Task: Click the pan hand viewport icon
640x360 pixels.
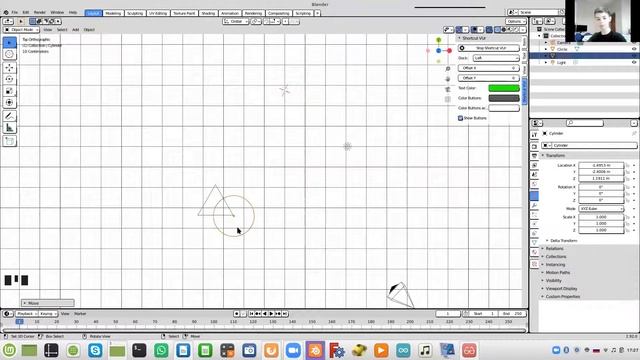Action: point(448,79)
